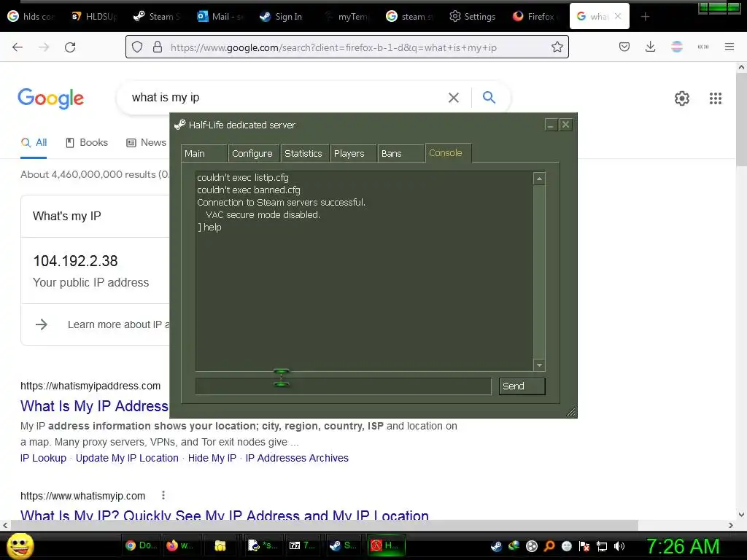Switch to the Statistics tab
Viewport: 747px width, 560px height.
(x=304, y=153)
